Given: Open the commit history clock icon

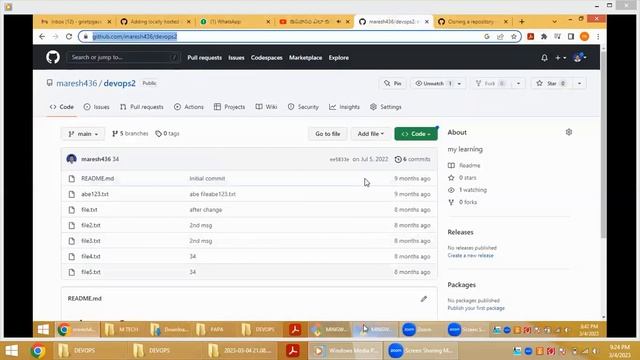Looking at the screenshot, I should point(398,159).
